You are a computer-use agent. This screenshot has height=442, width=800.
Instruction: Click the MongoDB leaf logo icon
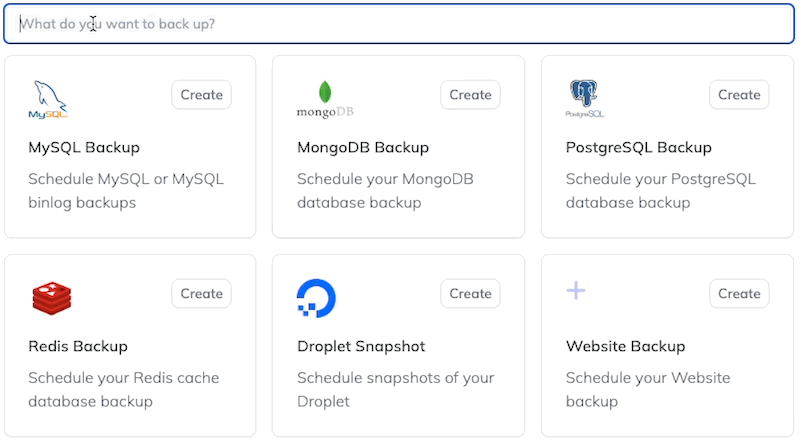324,100
